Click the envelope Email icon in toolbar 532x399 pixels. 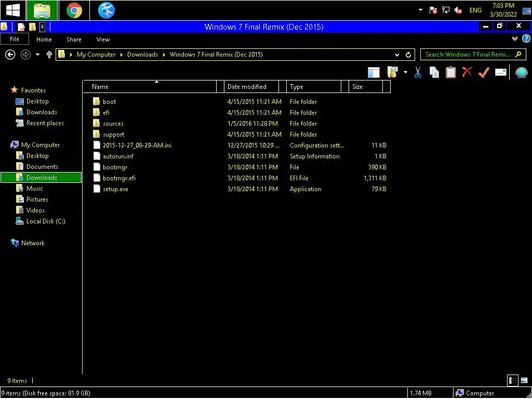[x=501, y=72]
